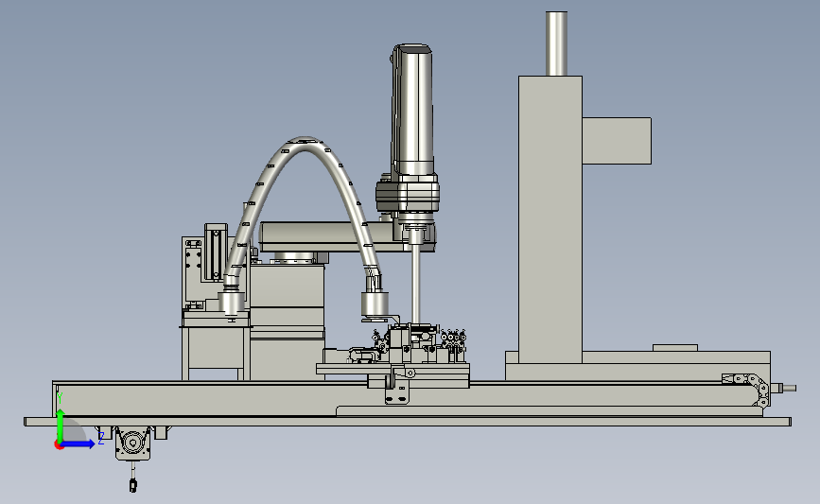Select the small connector hanging below the gear motor
Image resolution: width=820 pixels, height=504 pixels.
pos(132,486)
